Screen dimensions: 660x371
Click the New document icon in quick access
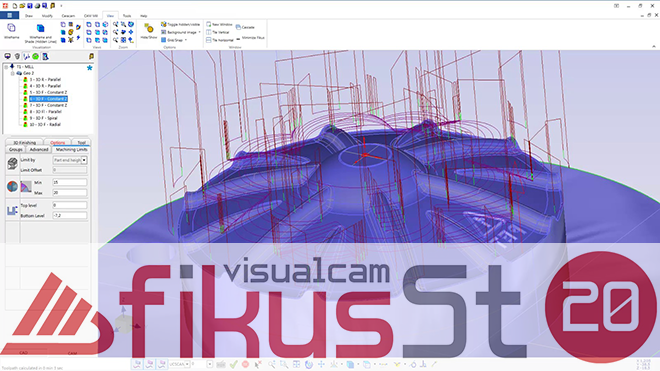click(15, 5)
